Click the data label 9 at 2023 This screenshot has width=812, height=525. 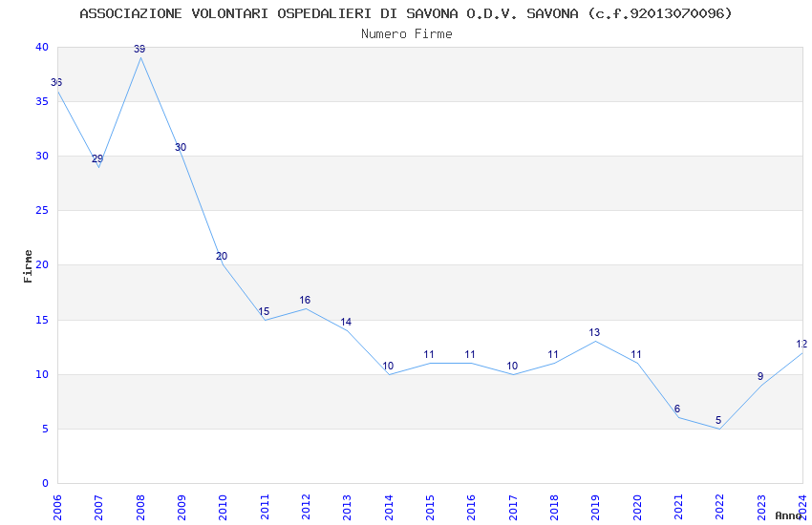[760, 376]
